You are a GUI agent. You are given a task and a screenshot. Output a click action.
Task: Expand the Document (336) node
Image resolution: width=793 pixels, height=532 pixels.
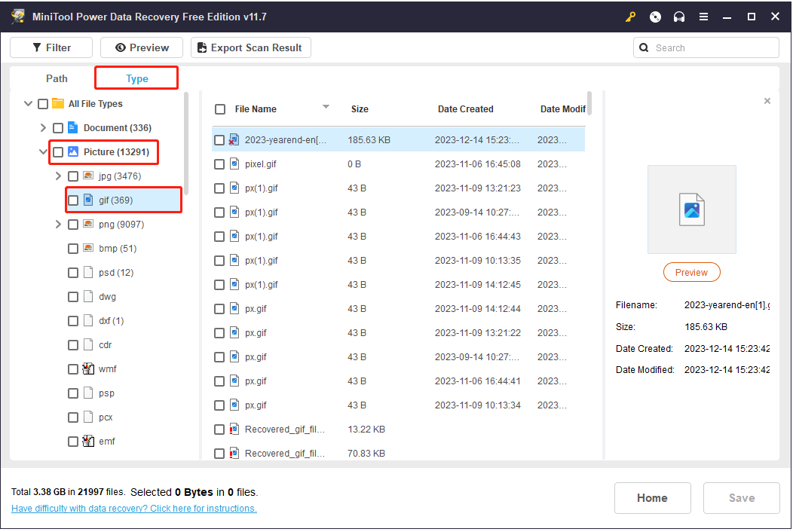coord(43,128)
